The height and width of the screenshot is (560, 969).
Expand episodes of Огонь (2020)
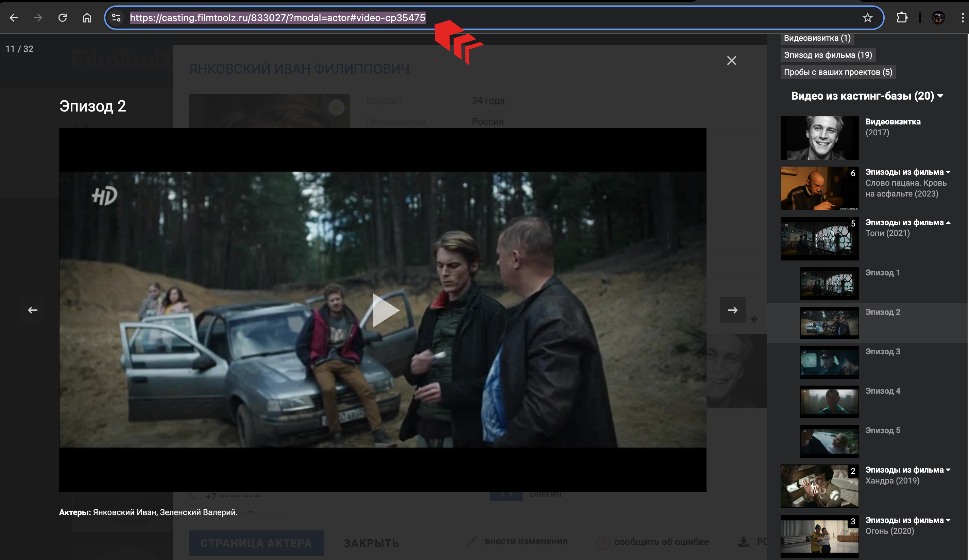pyautogui.click(x=908, y=520)
